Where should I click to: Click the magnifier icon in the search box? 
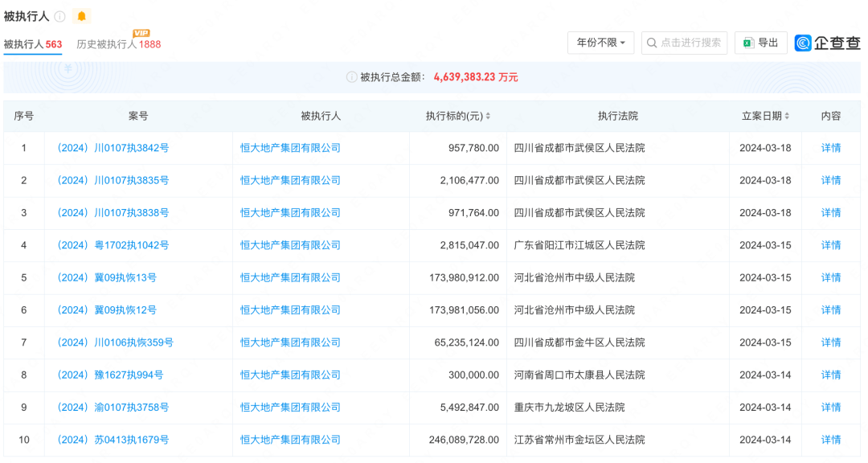click(x=653, y=43)
